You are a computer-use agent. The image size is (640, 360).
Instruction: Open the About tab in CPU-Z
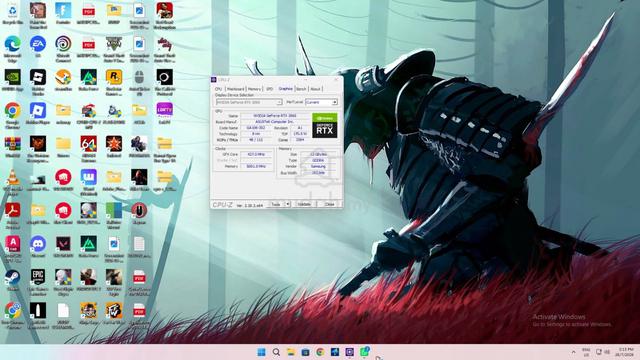pos(315,89)
